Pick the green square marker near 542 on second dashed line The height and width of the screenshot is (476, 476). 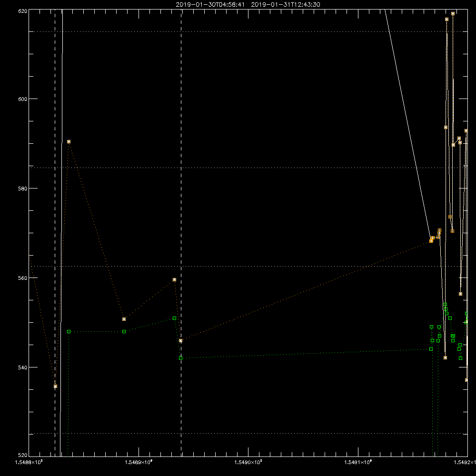click(x=180, y=358)
